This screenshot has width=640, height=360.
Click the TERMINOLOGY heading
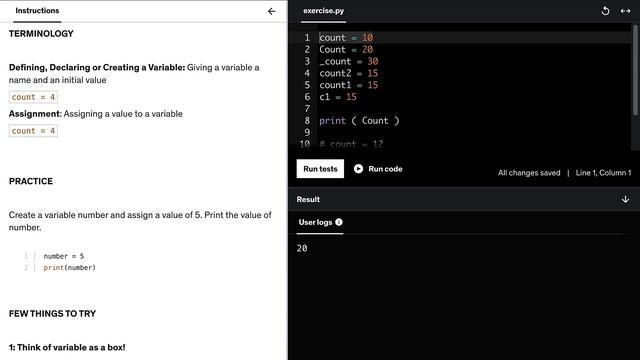pyautogui.click(x=41, y=33)
